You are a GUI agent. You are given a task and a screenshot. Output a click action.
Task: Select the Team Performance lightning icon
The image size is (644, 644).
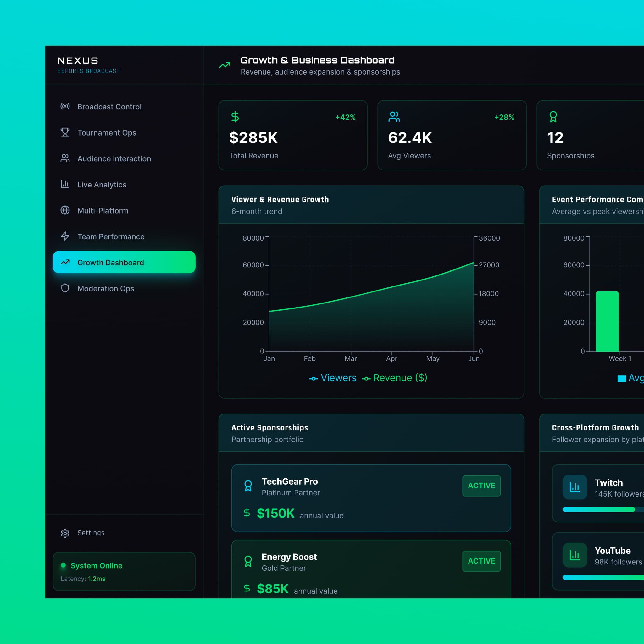coord(65,236)
